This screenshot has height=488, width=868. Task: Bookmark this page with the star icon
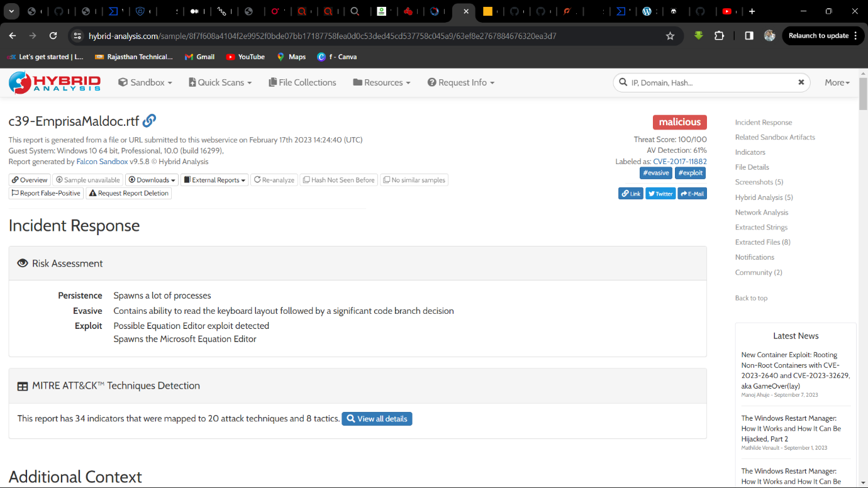(670, 36)
